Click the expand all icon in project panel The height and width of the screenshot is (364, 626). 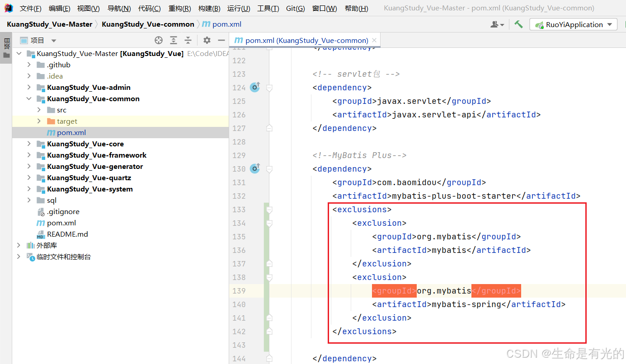(174, 40)
